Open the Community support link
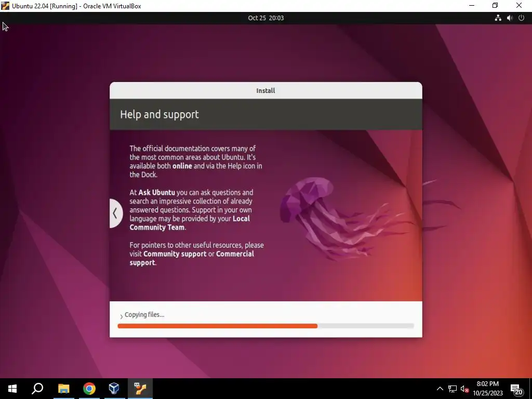 [x=175, y=254]
